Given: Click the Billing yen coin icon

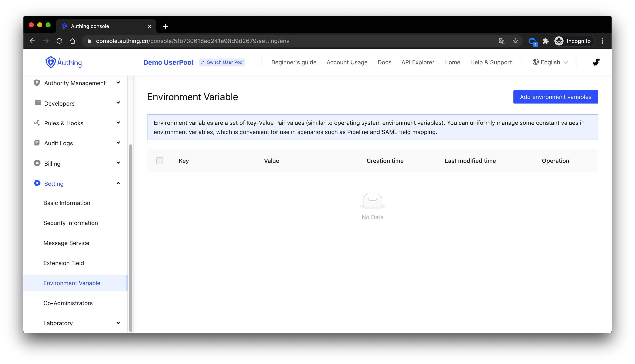Looking at the screenshot, I should [37, 163].
